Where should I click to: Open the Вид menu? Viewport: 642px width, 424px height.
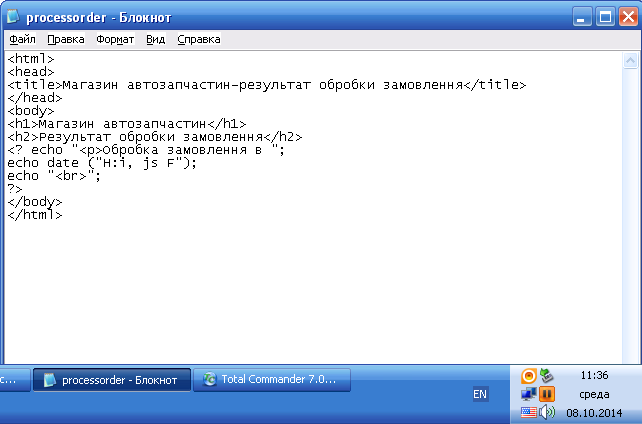(156, 39)
